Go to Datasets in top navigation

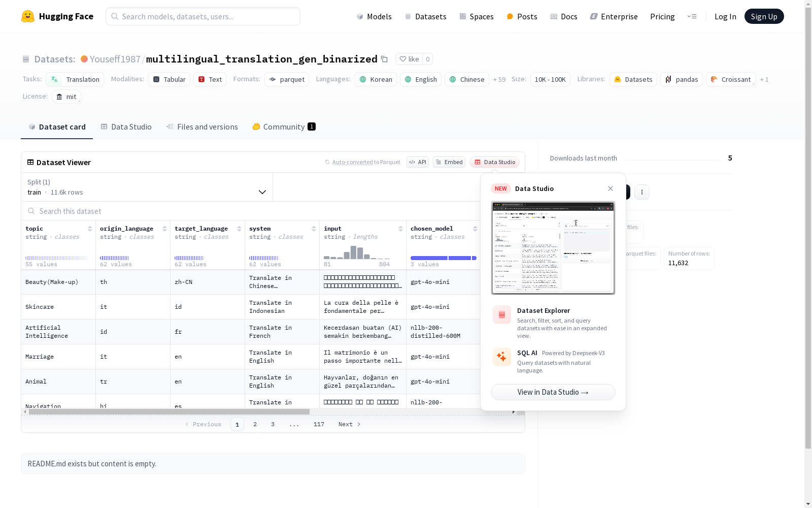(425, 16)
